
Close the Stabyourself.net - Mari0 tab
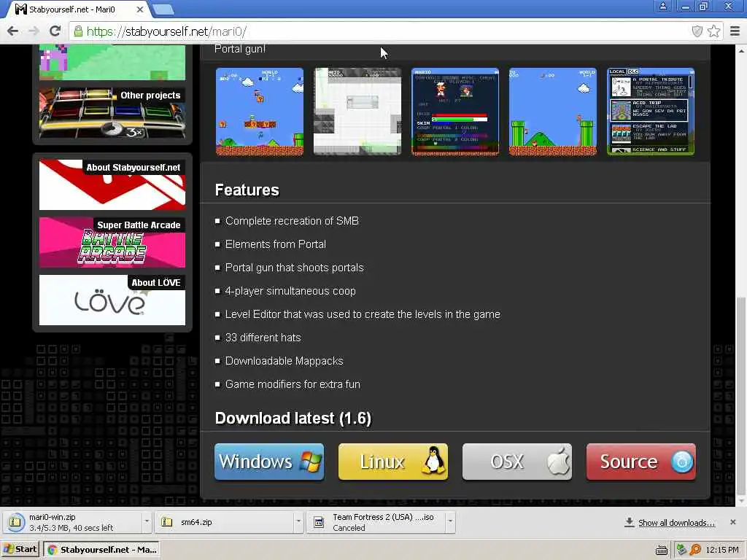[140, 9]
